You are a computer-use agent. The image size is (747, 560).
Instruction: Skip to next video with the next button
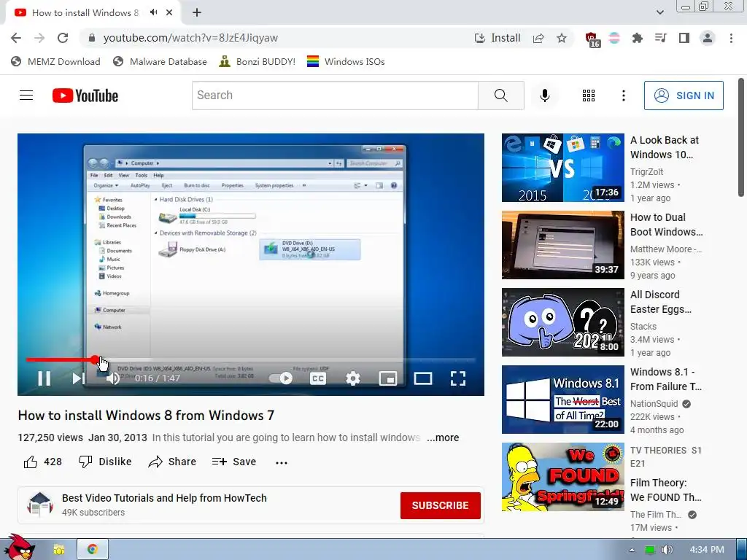78,378
